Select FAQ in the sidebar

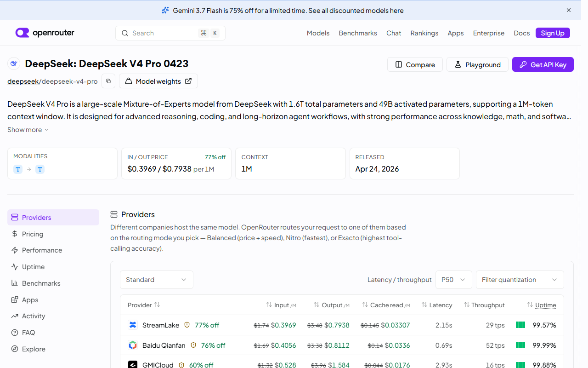coord(53,333)
